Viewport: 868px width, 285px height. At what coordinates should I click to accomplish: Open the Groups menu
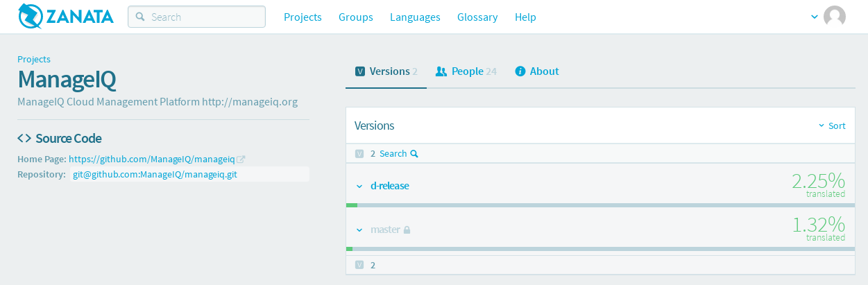click(356, 17)
